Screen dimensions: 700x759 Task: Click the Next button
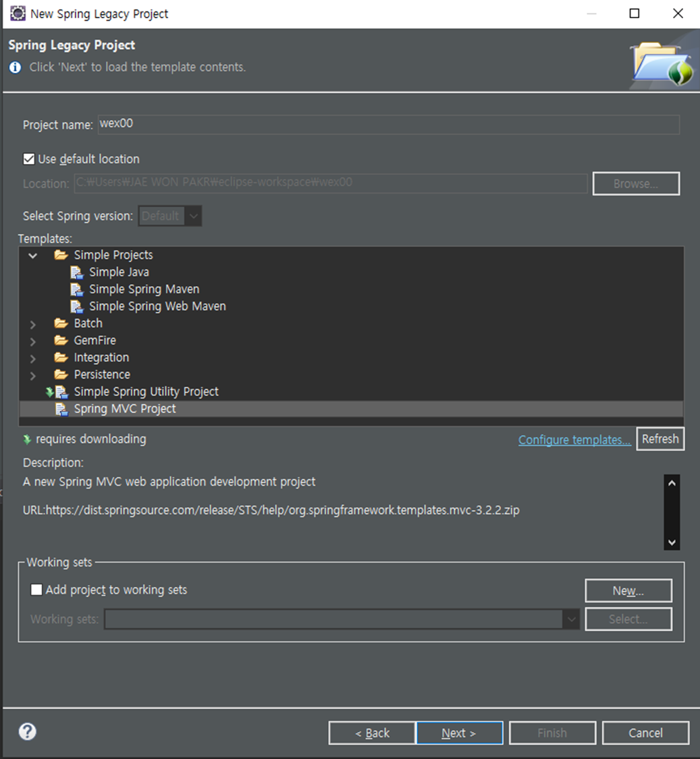coord(459,733)
